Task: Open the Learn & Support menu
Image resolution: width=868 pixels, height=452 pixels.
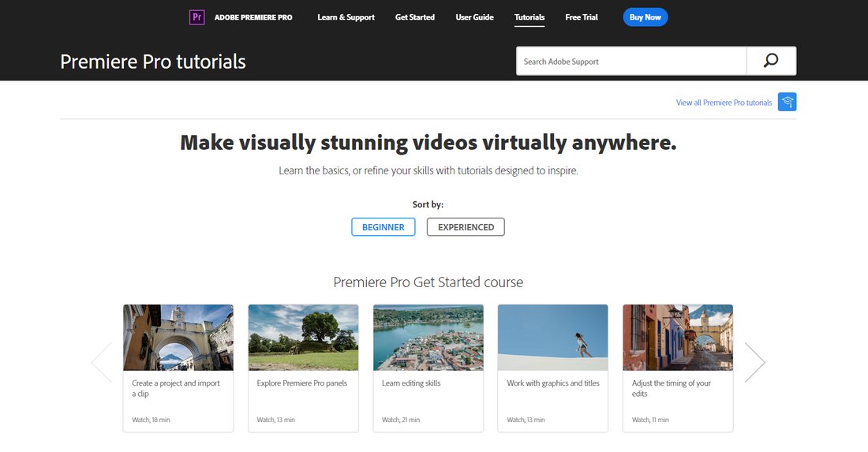Action: pyautogui.click(x=346, y=17)
